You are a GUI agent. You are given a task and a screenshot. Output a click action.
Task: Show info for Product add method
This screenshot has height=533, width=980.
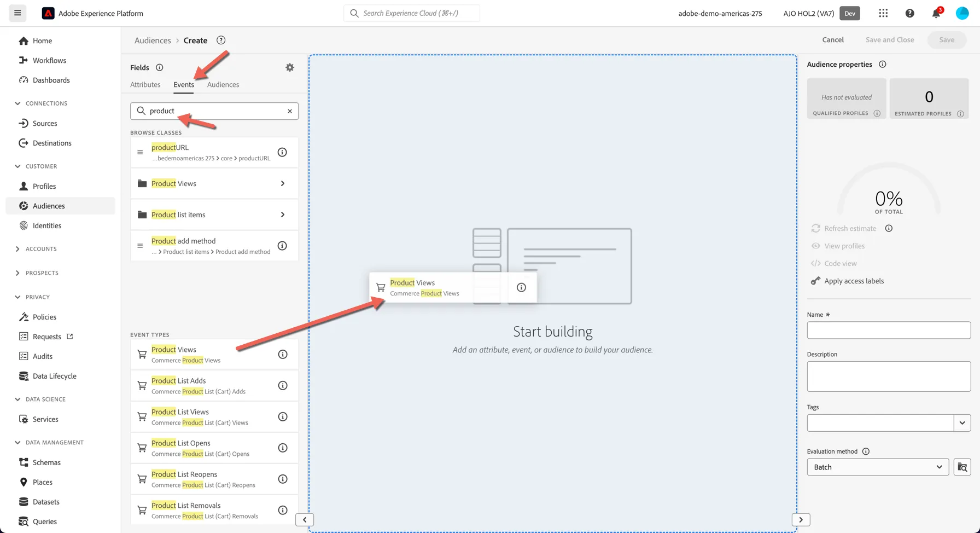click(x=282, y=246)
